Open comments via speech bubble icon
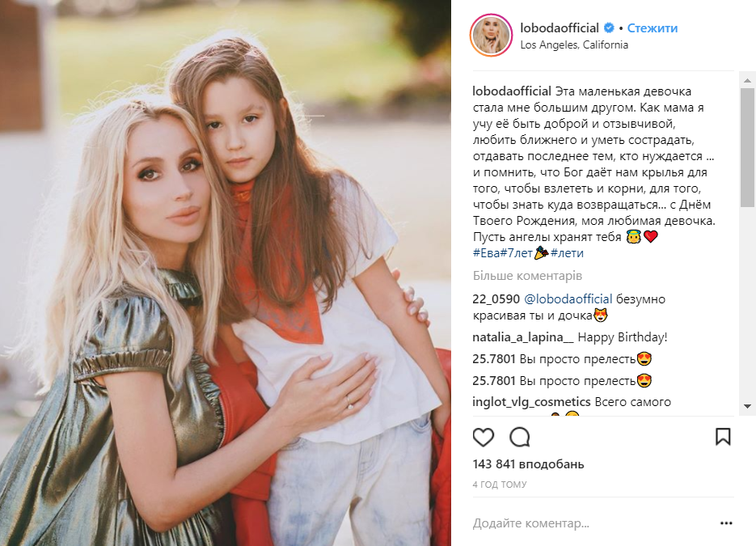The width and height of the screenshot is (756, 546). (x=520, y=437)
